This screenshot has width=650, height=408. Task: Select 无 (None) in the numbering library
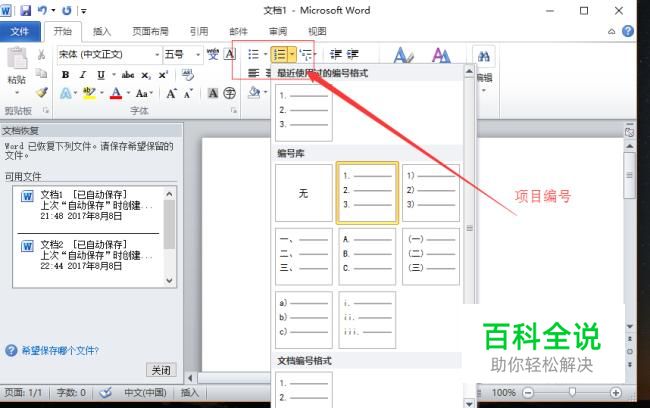[304, 193]
